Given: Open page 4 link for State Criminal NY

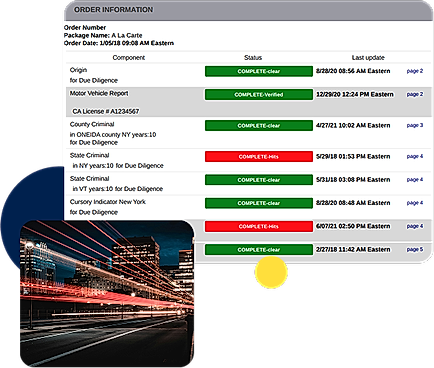Looking at the screenshot, I should [415, 156].
